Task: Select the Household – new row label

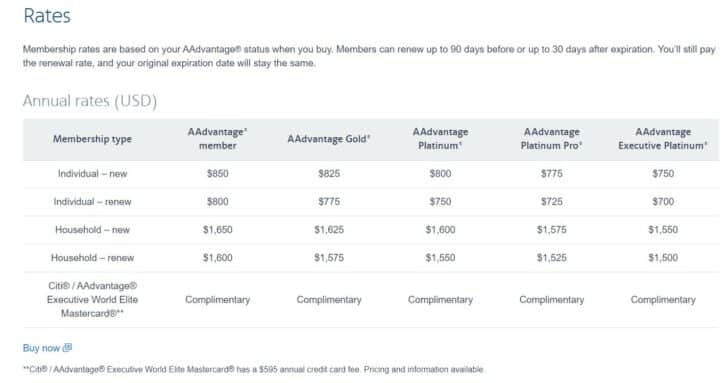Action: [x=92, y=229]
